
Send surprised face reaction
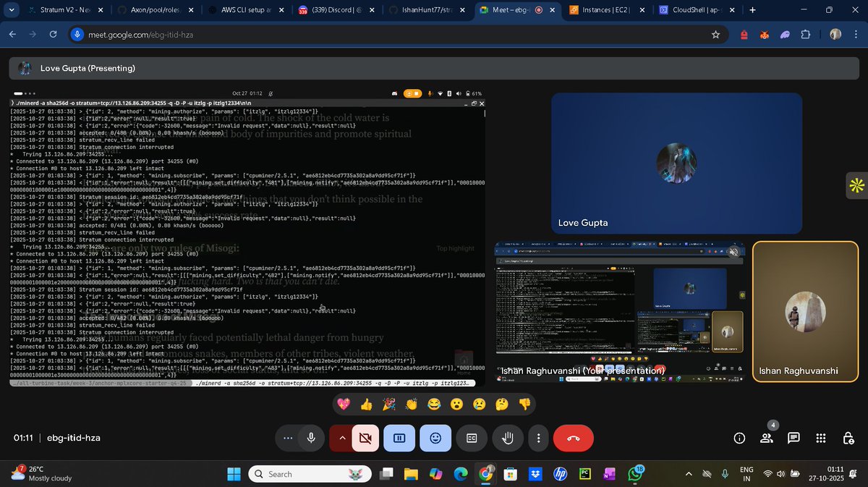tap(456, 404)
